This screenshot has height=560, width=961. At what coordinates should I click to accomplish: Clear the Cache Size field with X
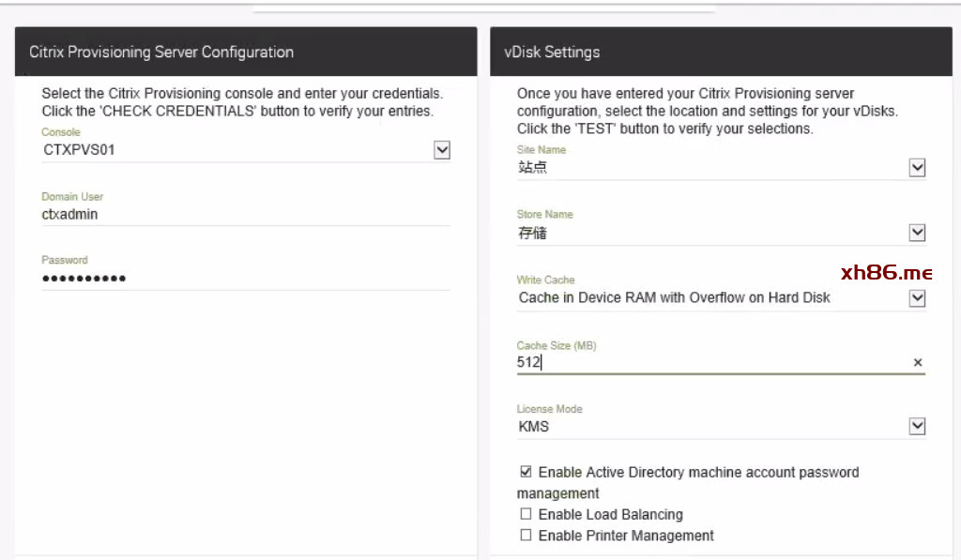(x=917, y=363)
